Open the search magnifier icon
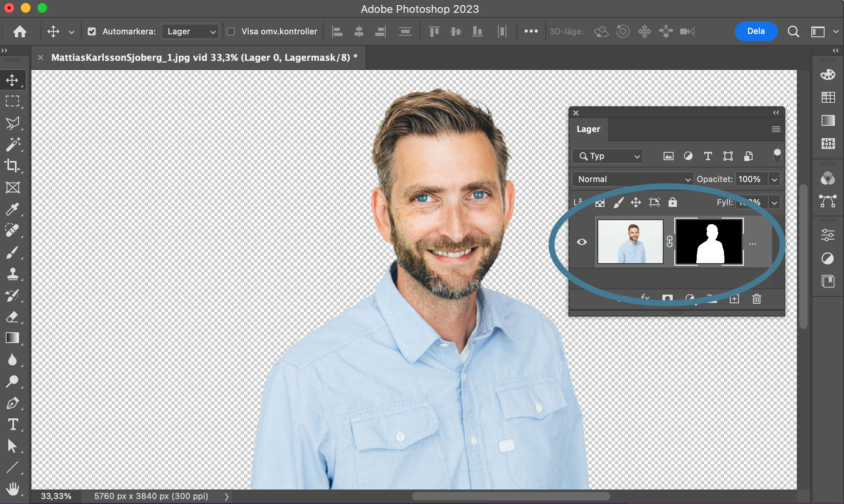 coord(793,31)
